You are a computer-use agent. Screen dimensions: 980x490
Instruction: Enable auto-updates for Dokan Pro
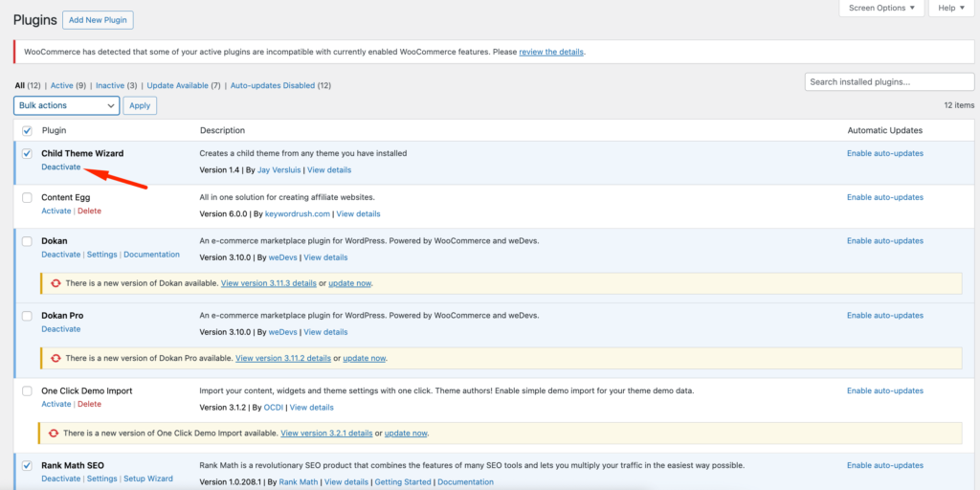pos(885,316)
